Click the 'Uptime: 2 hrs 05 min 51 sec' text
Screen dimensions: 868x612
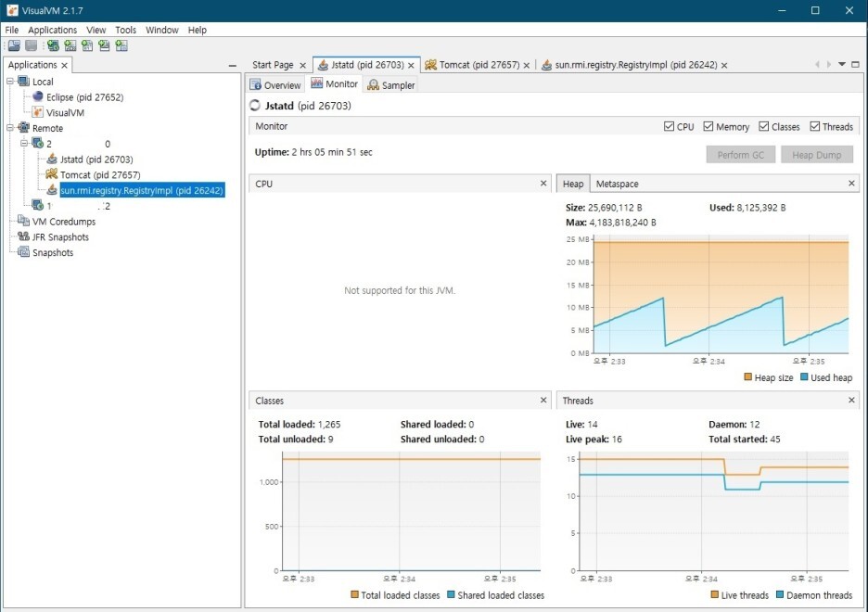[x=313, y=152]
